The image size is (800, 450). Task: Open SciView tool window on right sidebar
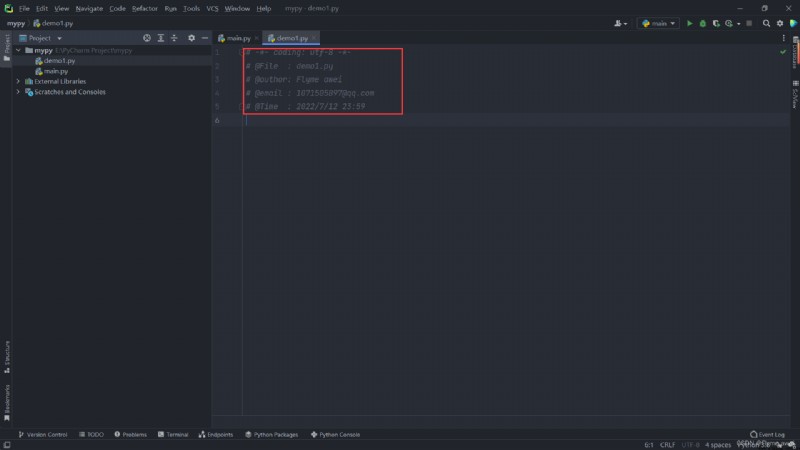pos(795,95)
